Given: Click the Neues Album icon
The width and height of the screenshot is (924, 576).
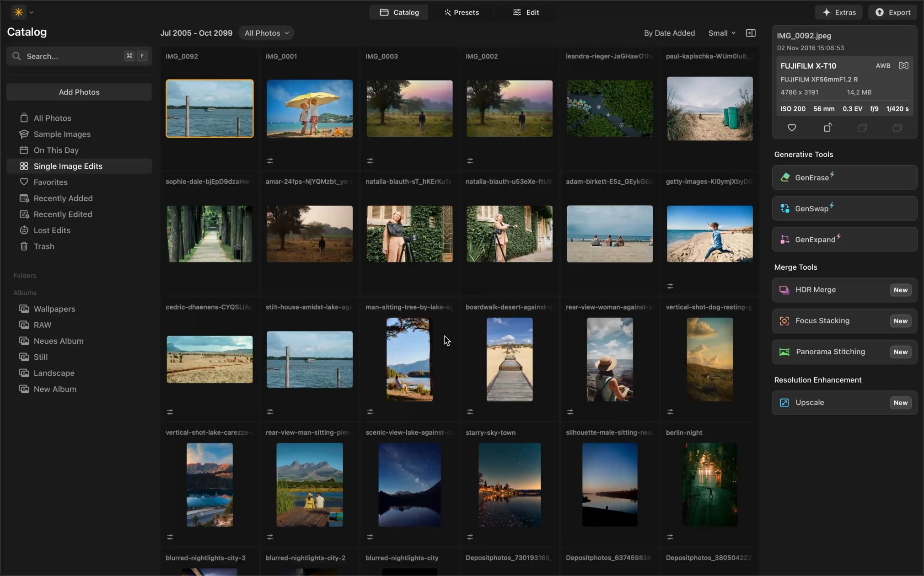Looking at the screenshot, I should 24,341.
